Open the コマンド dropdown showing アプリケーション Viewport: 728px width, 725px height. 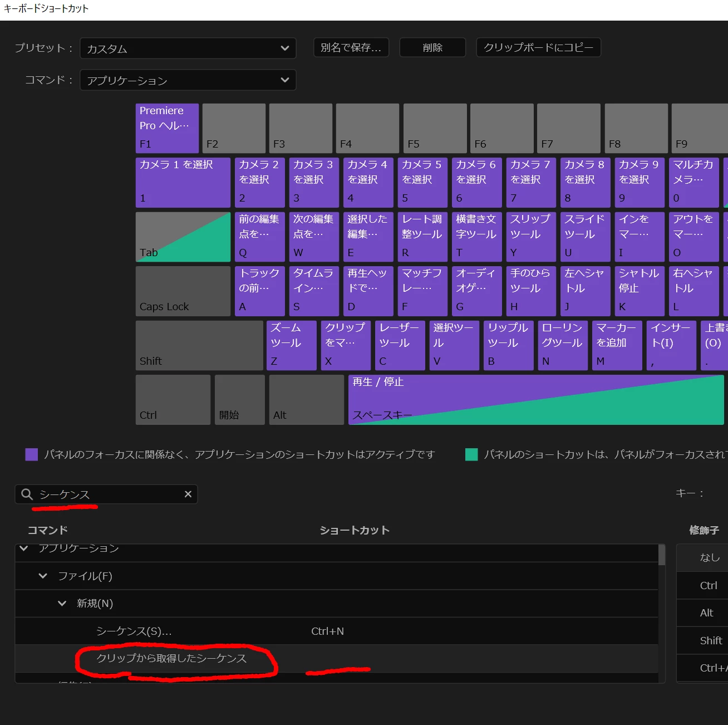pyautogui.click(x=188, y=80)
